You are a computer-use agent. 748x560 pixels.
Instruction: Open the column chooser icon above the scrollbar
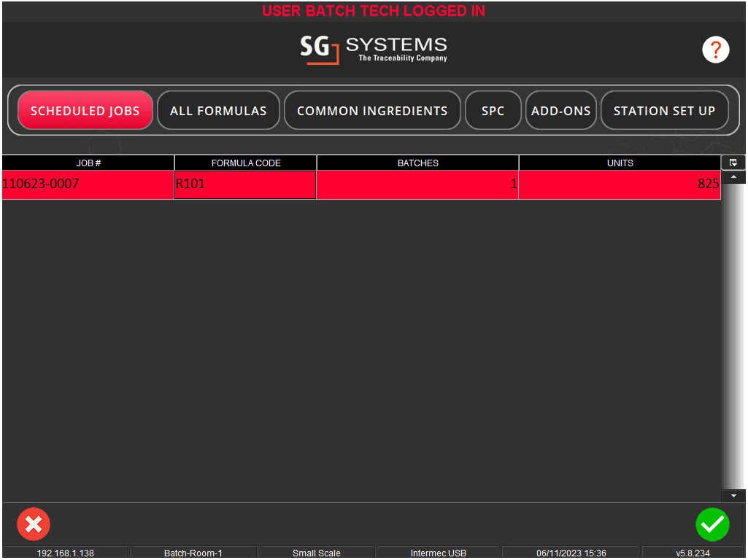[733, 162]
